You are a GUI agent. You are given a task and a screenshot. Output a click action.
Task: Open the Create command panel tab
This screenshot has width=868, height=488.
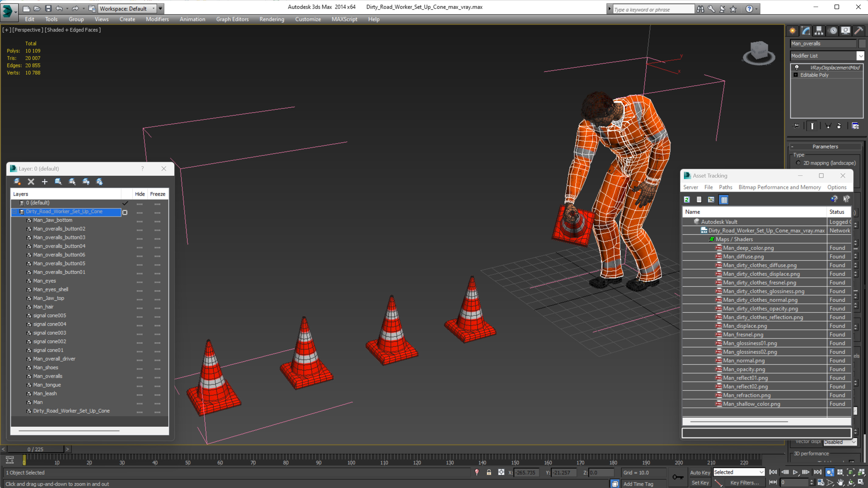[x=793, y=31]
